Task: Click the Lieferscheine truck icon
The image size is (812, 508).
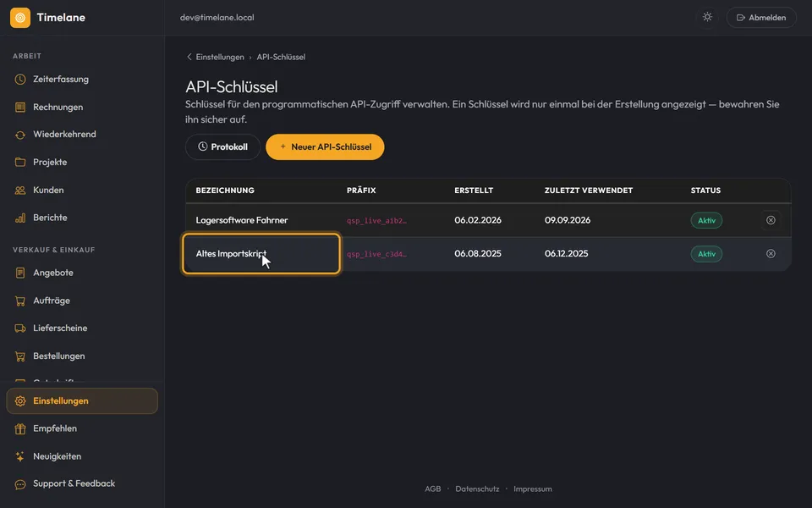Action: [x=20, y=329]
